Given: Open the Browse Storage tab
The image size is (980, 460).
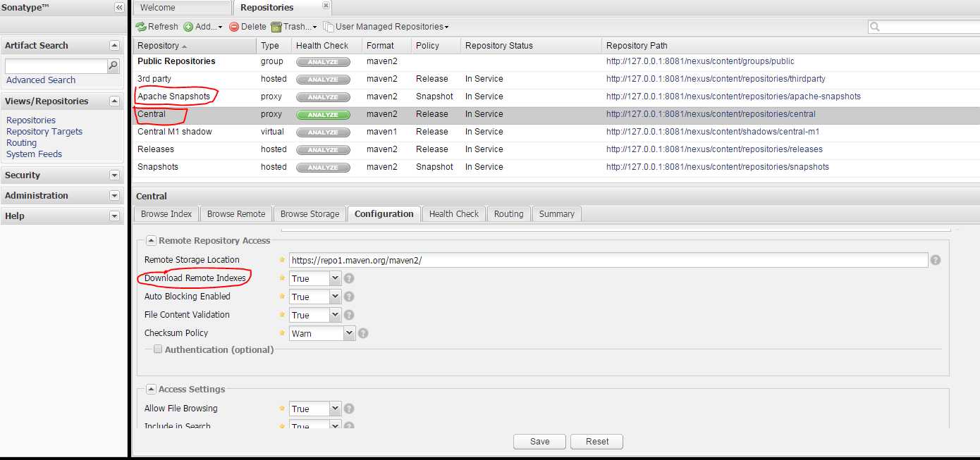Looking at the screenshot, I should 310,214.
